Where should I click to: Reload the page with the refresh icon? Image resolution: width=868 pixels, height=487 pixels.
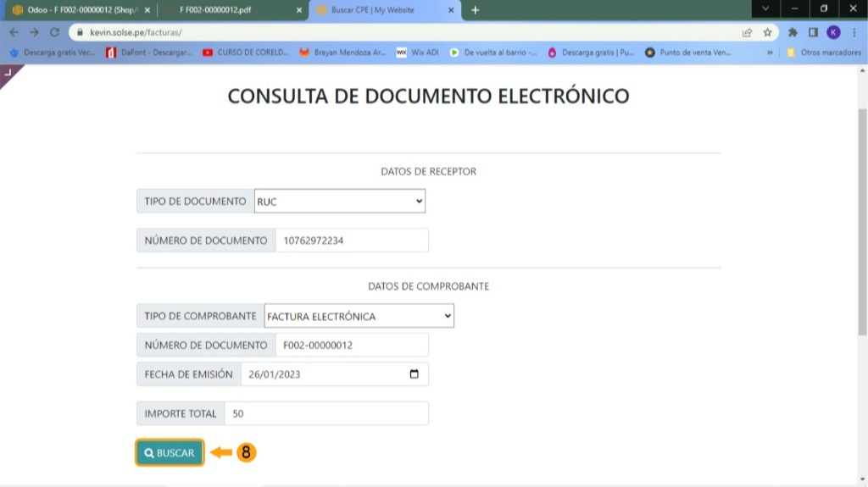tap(55, 32)
